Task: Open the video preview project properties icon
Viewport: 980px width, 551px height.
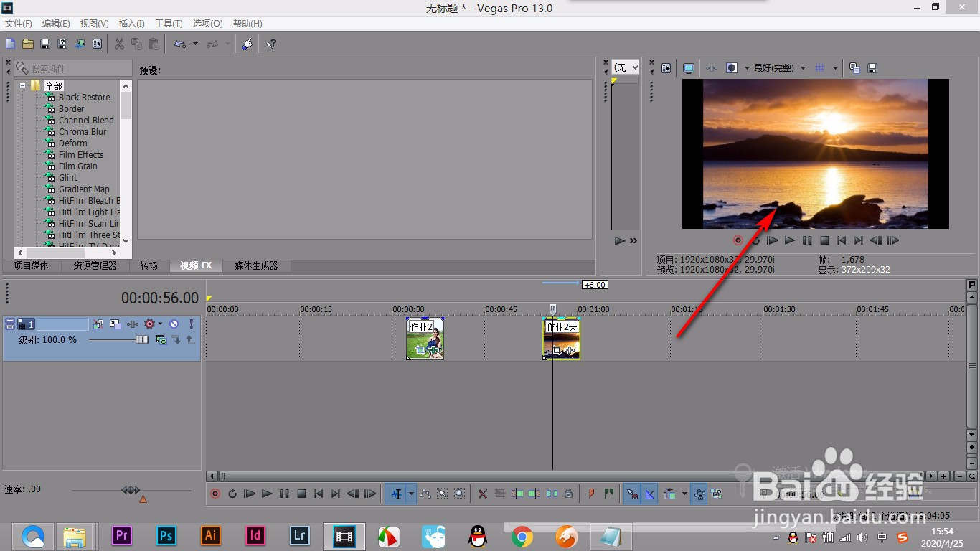Action: click(666, 68)
